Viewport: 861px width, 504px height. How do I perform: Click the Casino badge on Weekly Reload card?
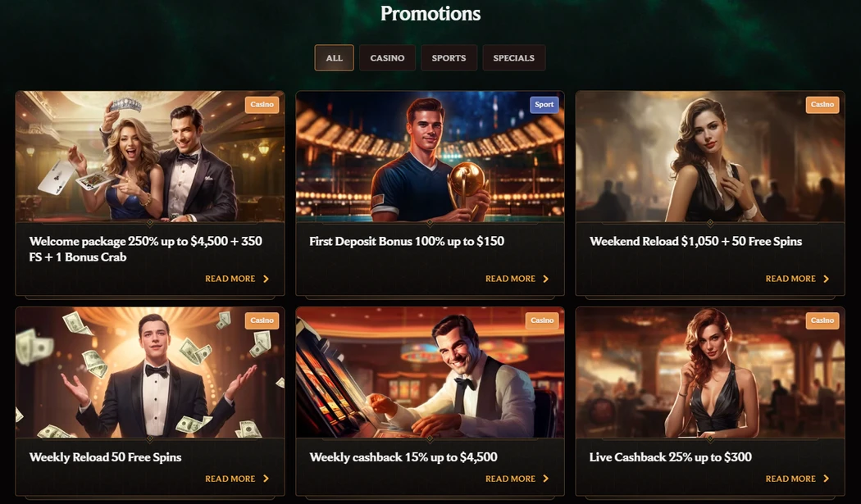(262, 320)
